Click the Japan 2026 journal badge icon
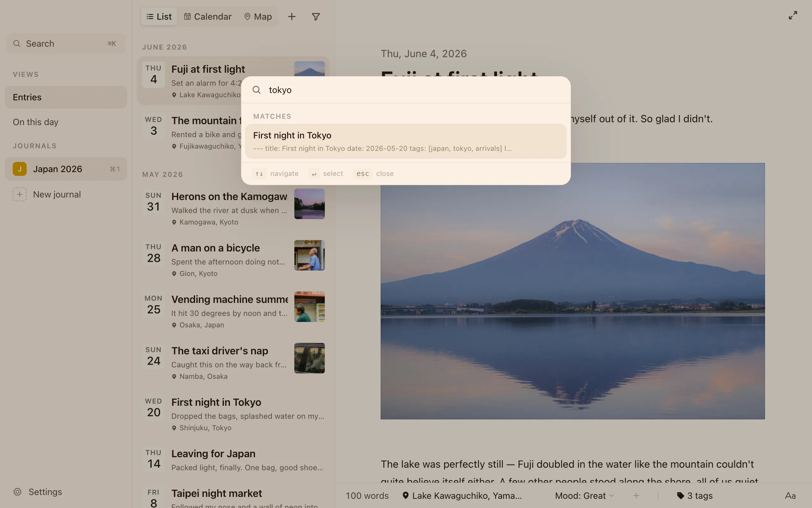 tap(20, 169)
